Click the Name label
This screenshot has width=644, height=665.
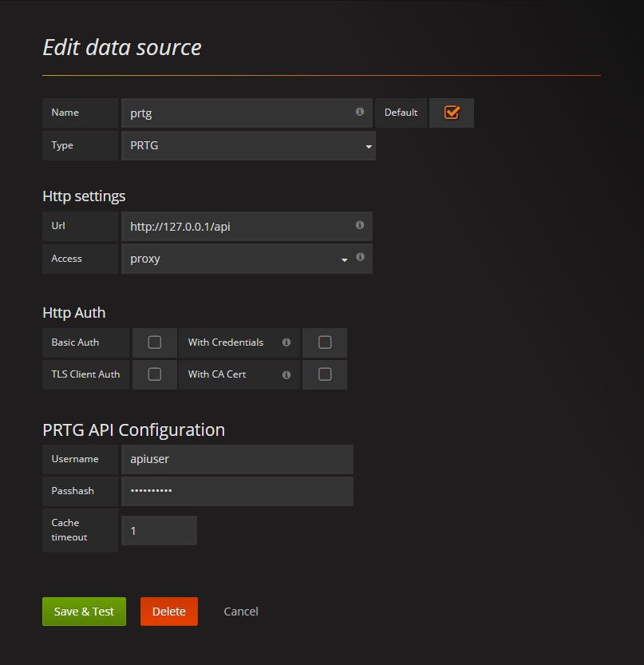tap(65, 113)
